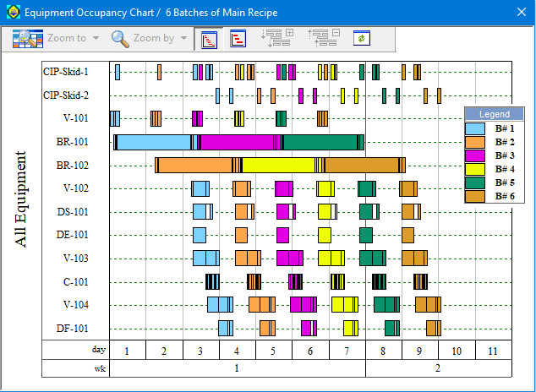Click the collapse all rows icon
Screen dimensions: 536x392
click(324, 38)
